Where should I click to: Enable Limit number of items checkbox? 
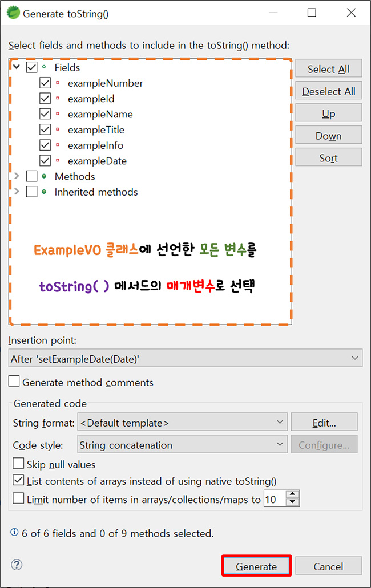click(x=18, y=498)
